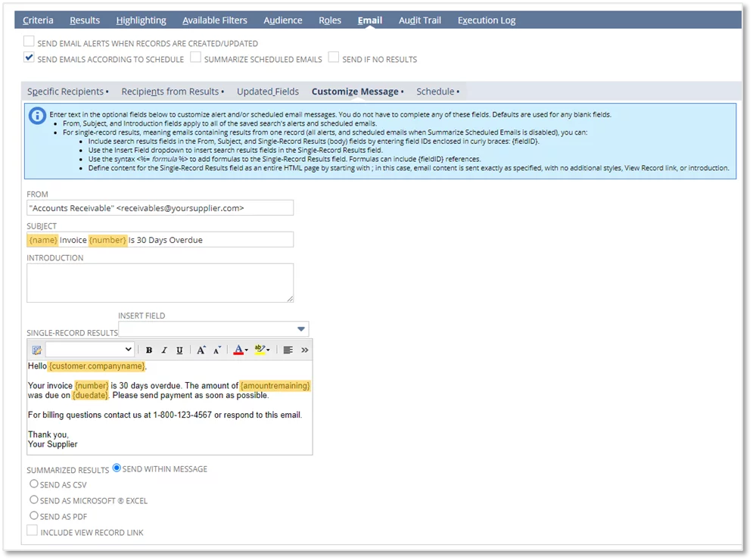Image resolution: width=753 pixels, height=560 pixels.
Task: Select the Email tab
Action: 370,20
